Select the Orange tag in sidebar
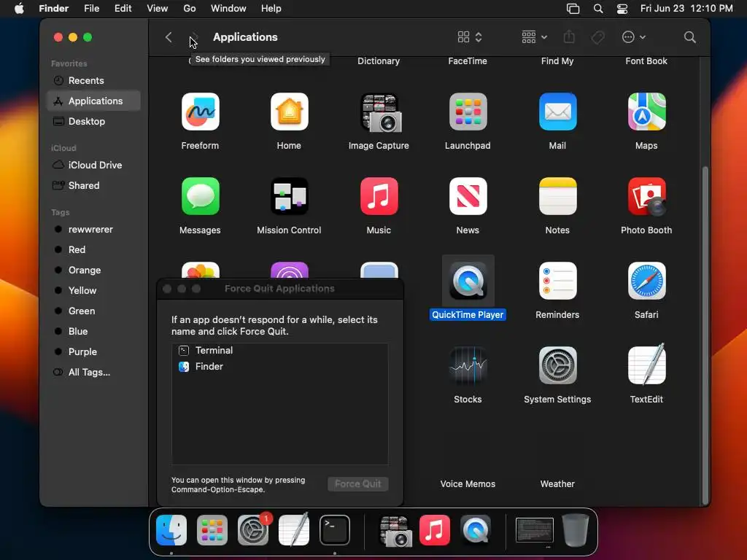Screen dimensions: 747x560 93,271
